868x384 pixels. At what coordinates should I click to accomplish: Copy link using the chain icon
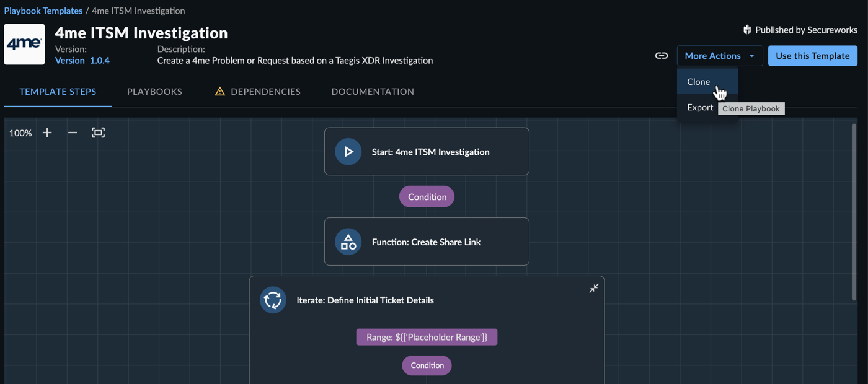[x=662, y=56]
